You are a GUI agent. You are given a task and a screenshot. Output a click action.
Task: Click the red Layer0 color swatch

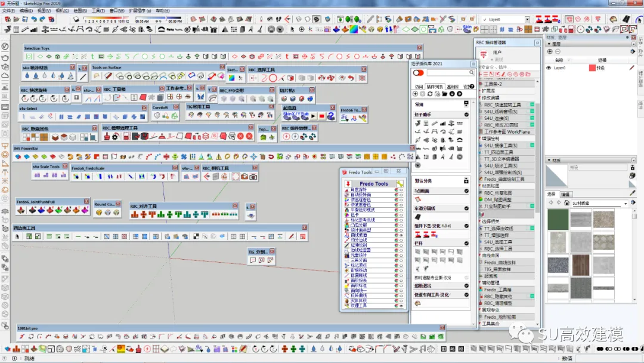[x=592, y=68]
